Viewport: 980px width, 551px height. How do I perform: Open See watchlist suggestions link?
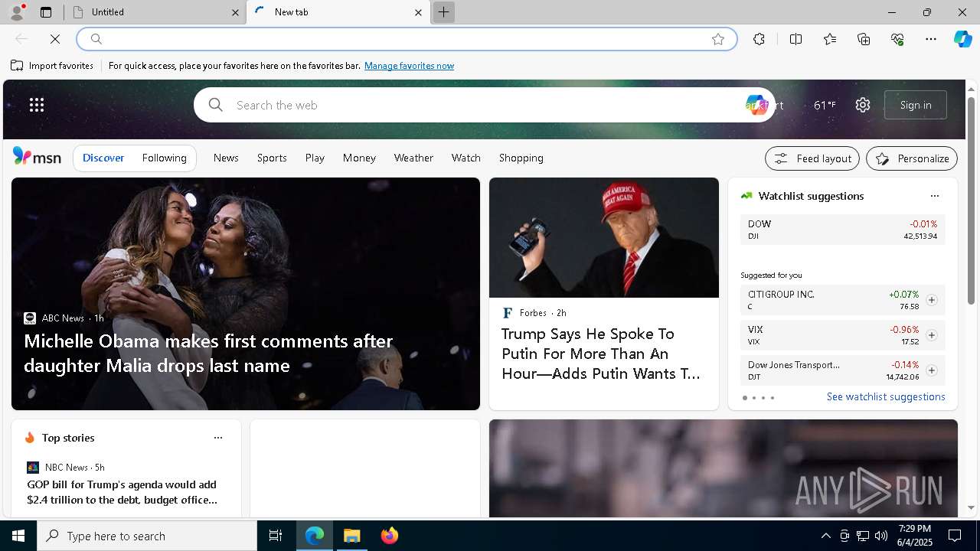coord(886,396)
